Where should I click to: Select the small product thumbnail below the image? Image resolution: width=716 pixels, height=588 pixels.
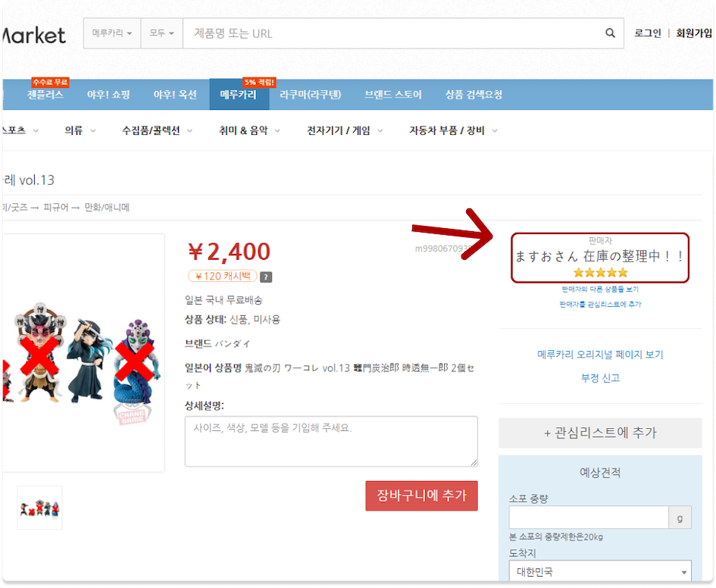point(39,508)
